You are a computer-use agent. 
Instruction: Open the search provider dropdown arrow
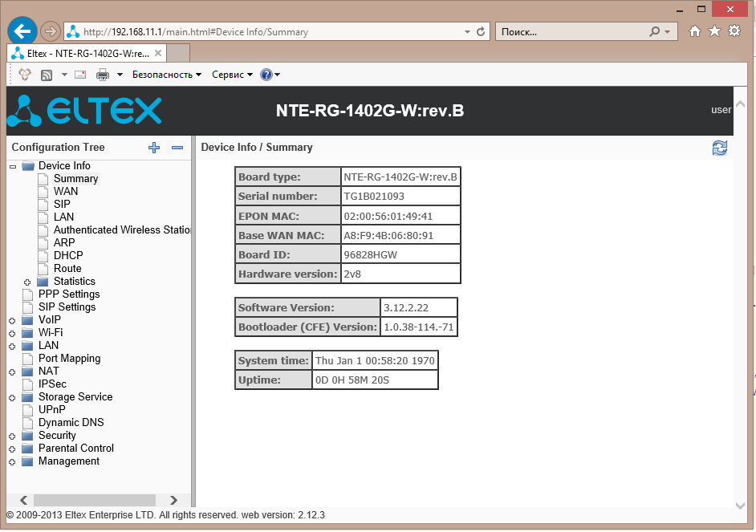tap(667, 32)
